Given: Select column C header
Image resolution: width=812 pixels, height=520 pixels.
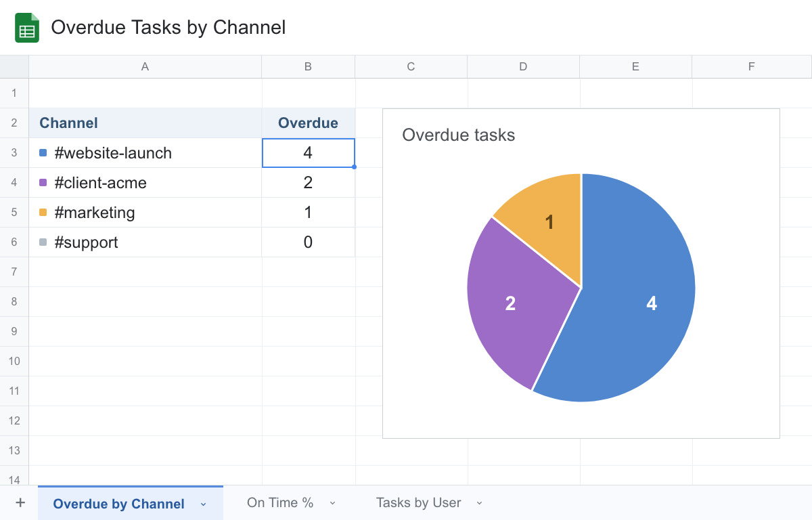Looking at the screenshot, I should click(411, 66).
